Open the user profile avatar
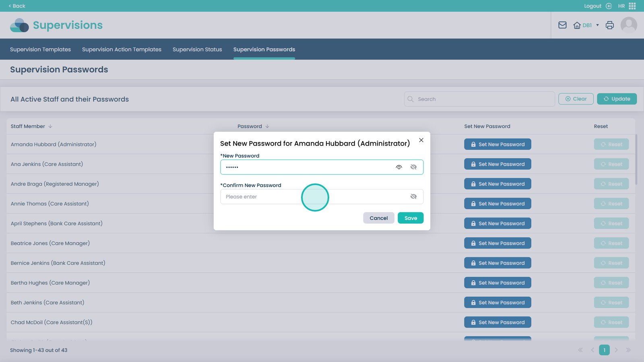Image resolution: width=644 pixels, height=362 pixels. pos(628,25)
